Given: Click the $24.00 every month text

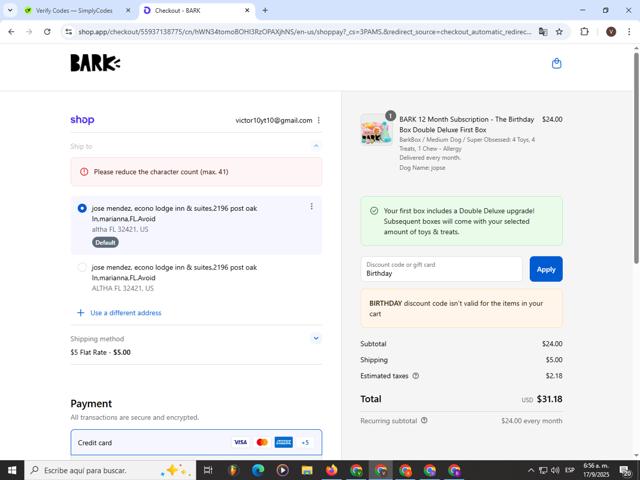Looking at the screenshot, I should point(531,421).
